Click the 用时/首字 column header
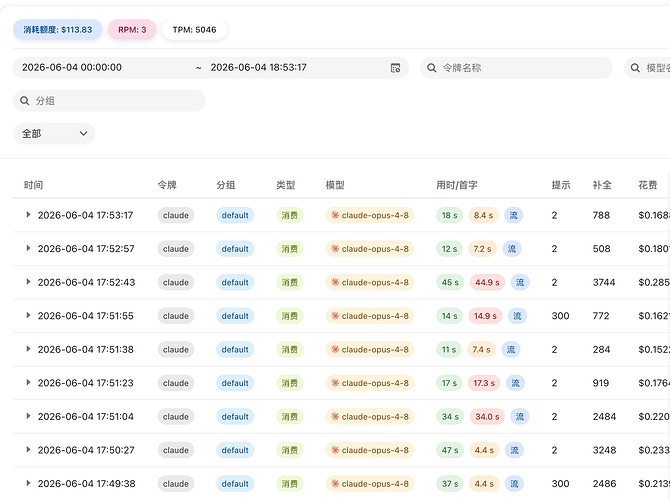This screenshot has width=670, height=500. (x=457, y=185)
